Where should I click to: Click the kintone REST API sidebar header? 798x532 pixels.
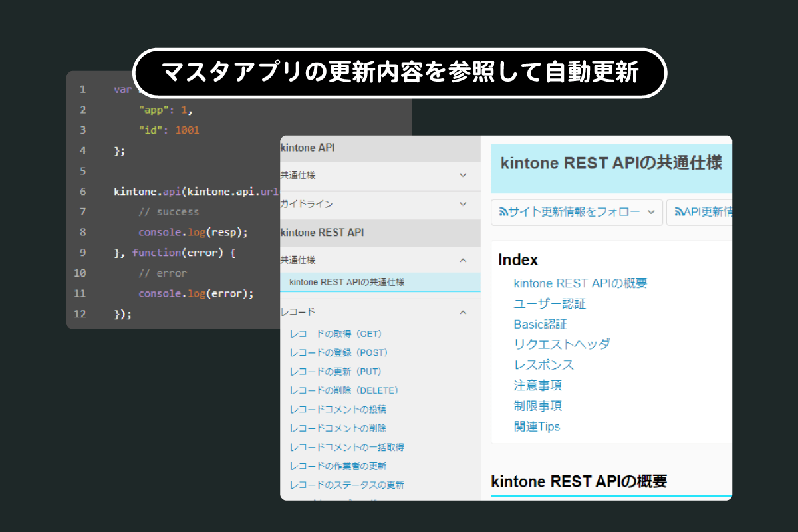[x=380, y=233]
